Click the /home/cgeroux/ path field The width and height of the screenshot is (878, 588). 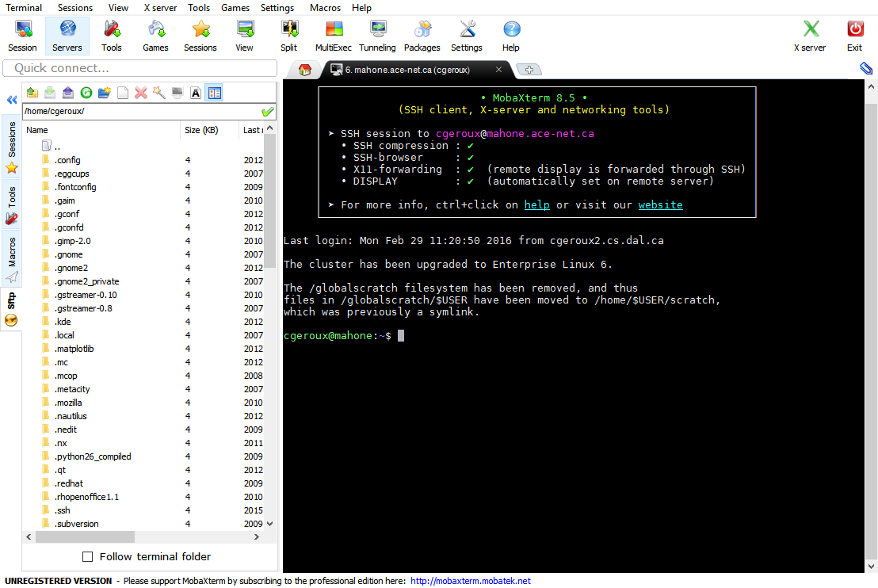pyautogui.click(x=140, y=112)
